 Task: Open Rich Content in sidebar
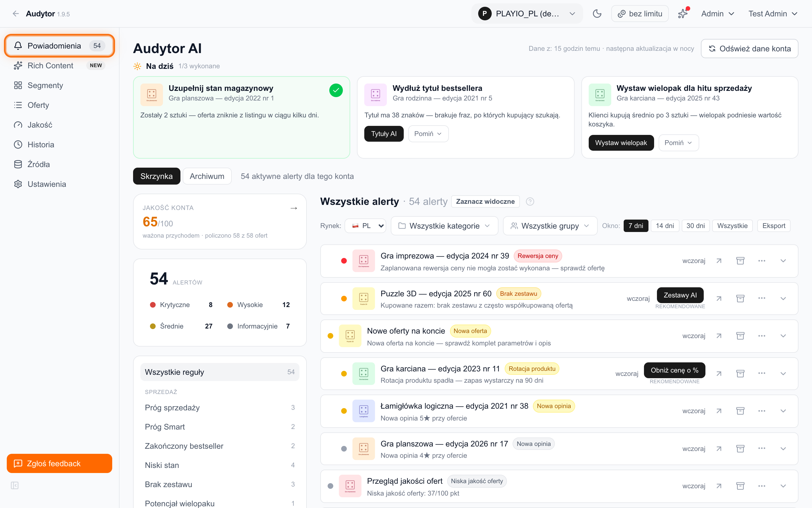[x=59, y=65]
